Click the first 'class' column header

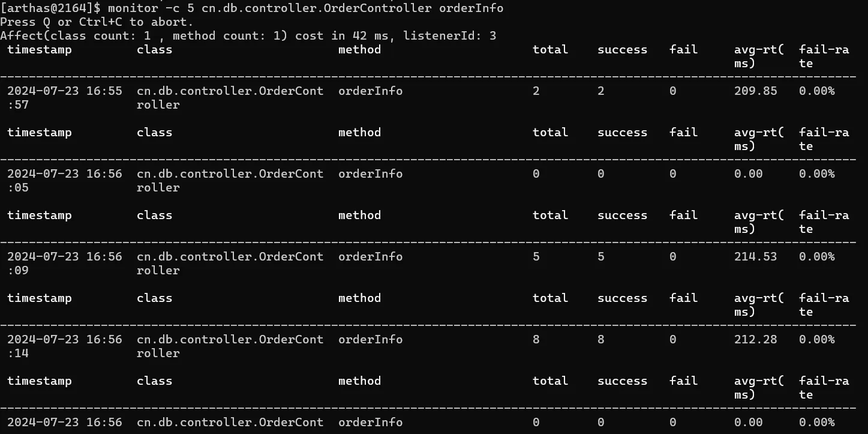coord(154,49)
